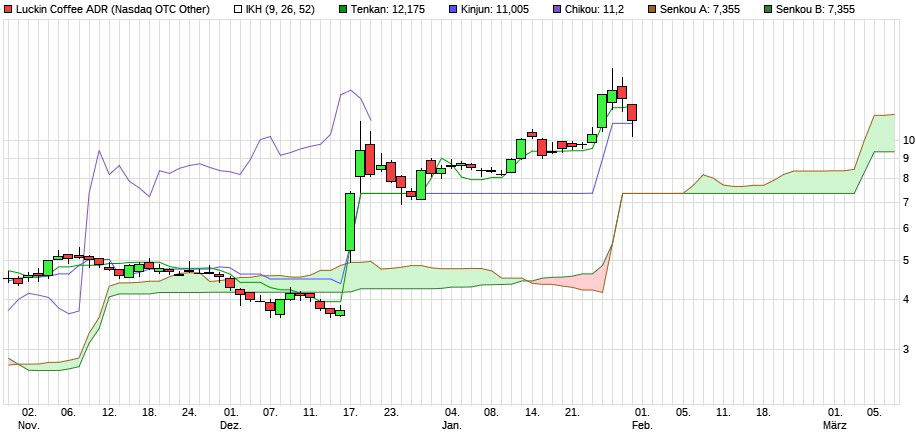Click the dark green Senkou B legend swatch

[769, 9]
